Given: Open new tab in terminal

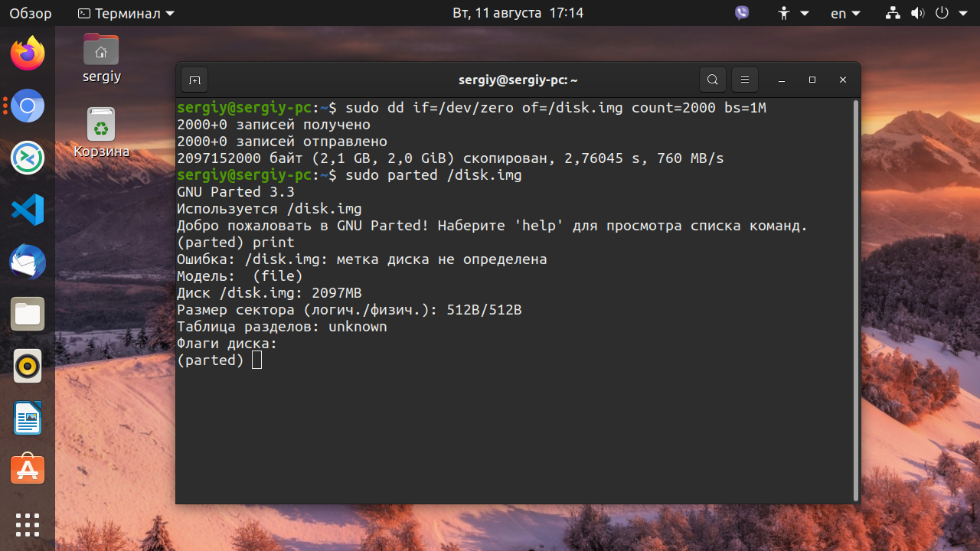Looking at the screenshot, I should click(194, 80).
